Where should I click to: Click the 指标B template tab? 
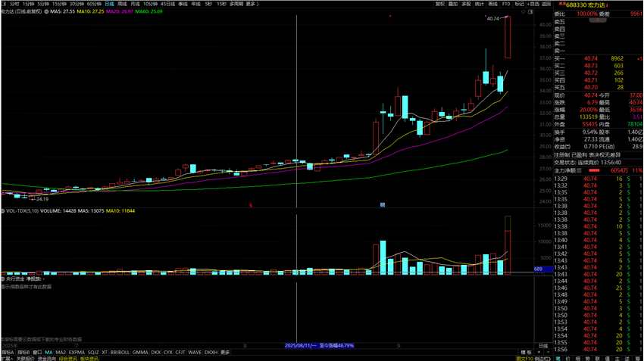click(x=23, y=353)
